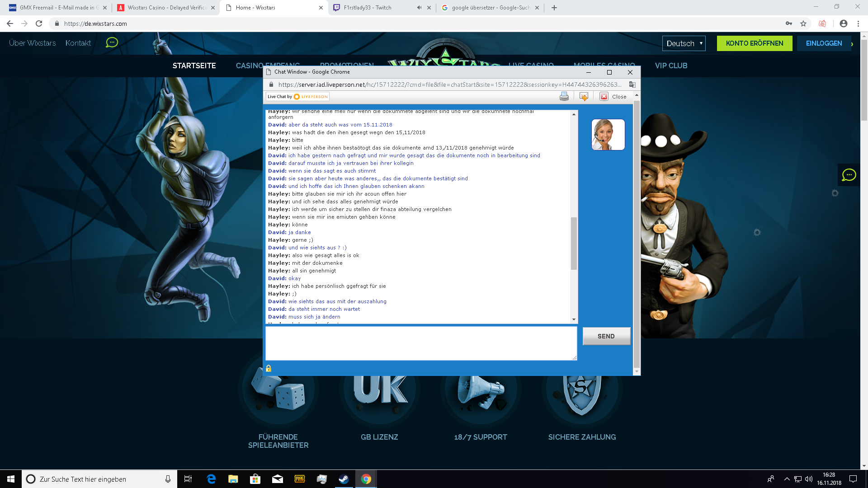Click the chat transcript scrollbar thumb
Viewport: 868px width, 488px height.
tap(574, 244)
